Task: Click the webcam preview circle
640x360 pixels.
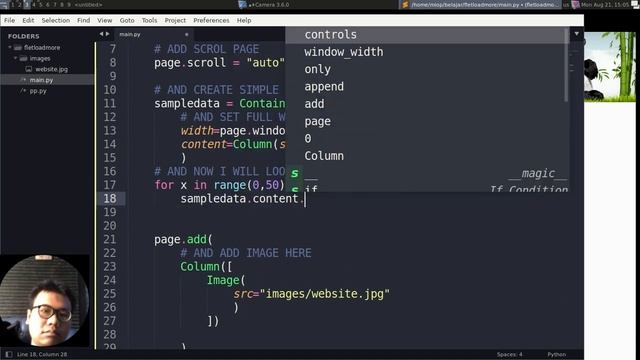Action: tap(44, 300)
